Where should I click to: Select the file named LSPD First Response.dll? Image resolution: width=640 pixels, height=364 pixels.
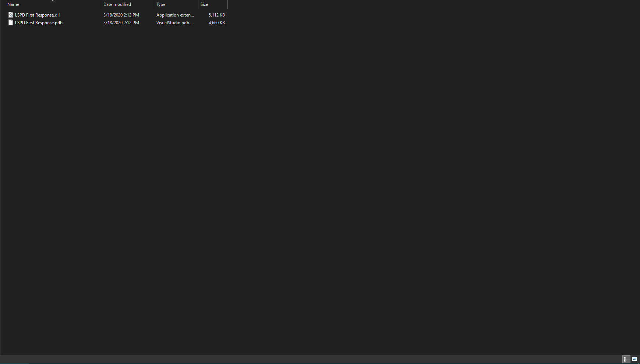(37, 15)
